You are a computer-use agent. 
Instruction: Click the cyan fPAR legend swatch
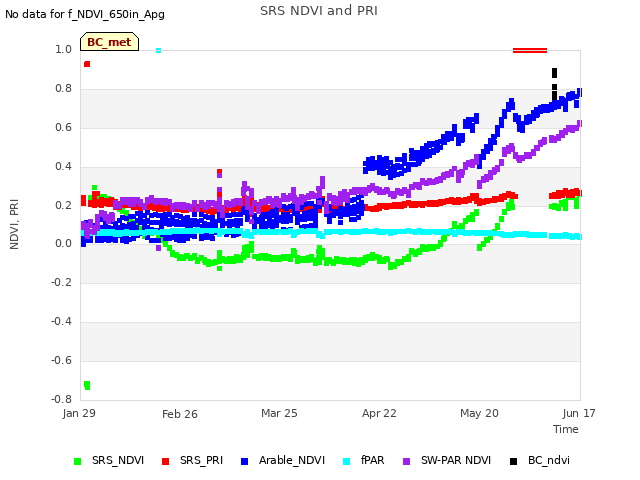(x=347, y=461)
